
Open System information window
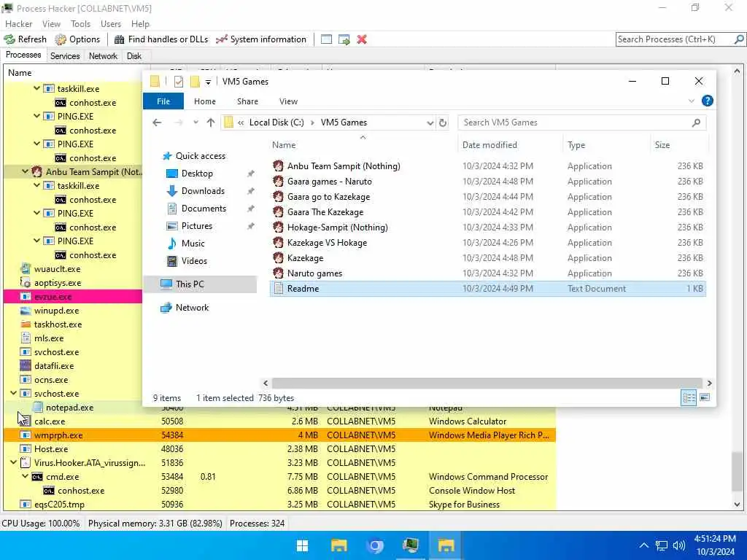(261, 39)
